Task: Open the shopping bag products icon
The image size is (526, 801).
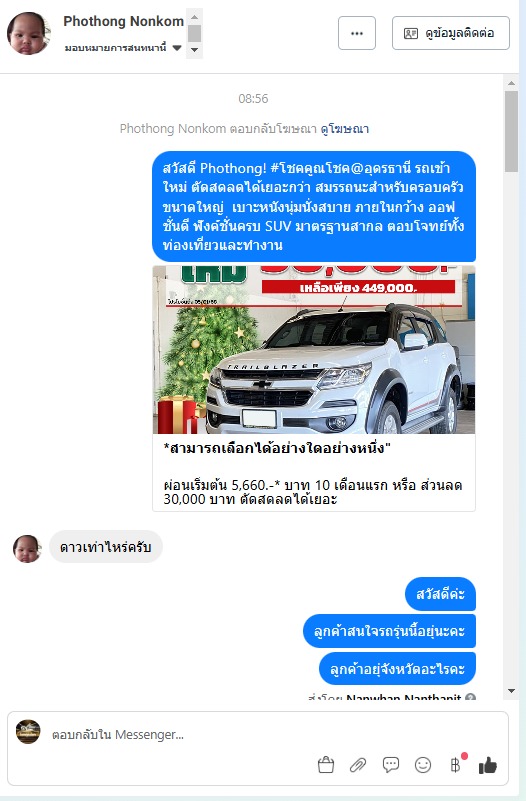Action: click(x=326, y=765)
